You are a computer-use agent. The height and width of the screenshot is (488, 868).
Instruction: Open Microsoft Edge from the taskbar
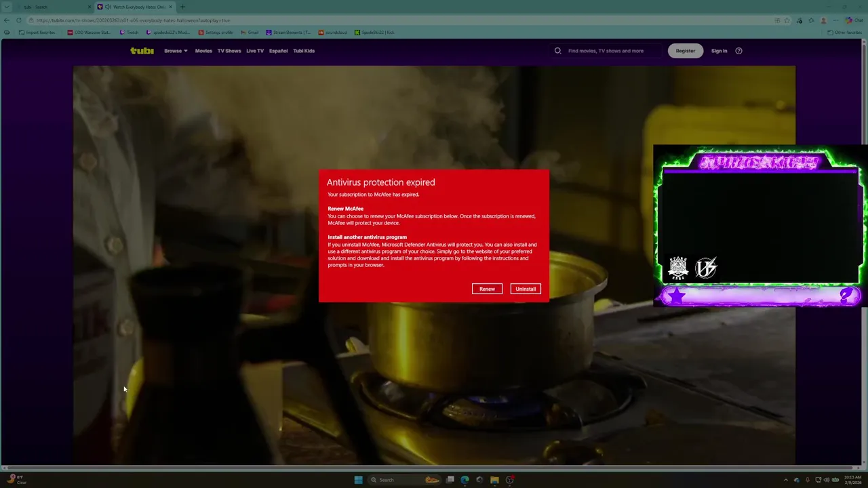point(465,480)
